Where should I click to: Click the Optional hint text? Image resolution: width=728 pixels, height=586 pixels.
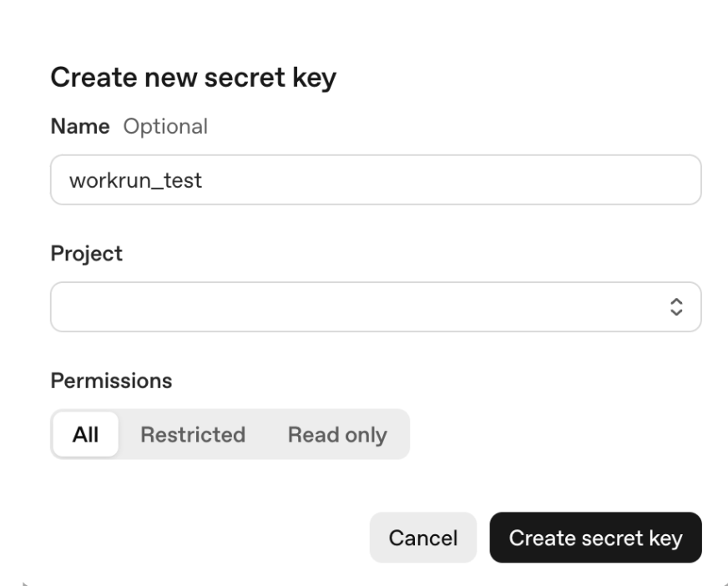165,127
